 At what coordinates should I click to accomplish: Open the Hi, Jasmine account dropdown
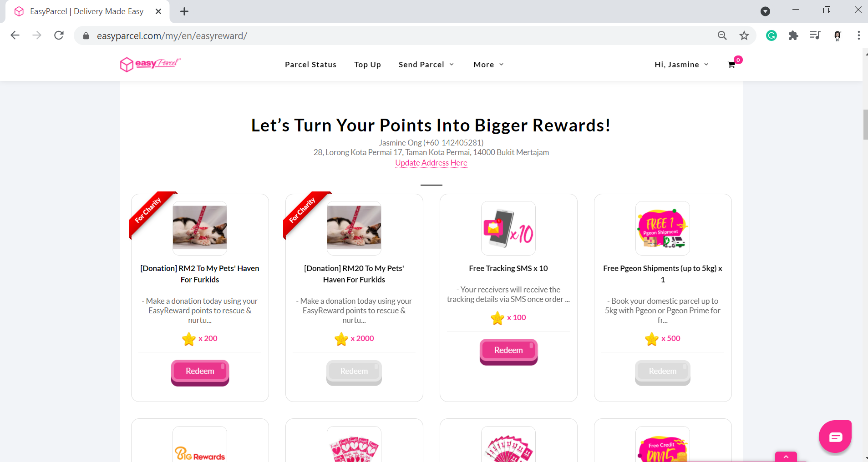click(x=681, y=65)
